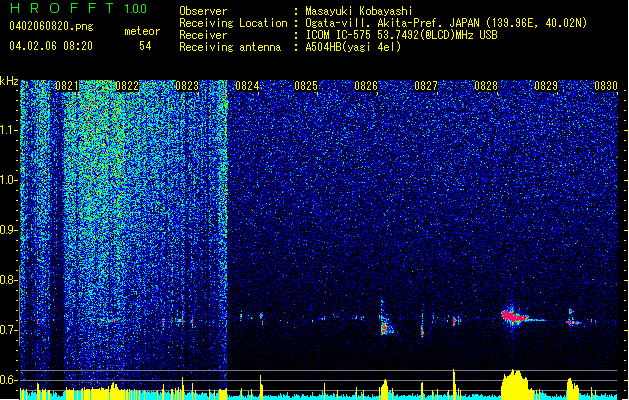Click the 1.0 frequency axis label
Screen dimensions: 629x400
[9, 180]
